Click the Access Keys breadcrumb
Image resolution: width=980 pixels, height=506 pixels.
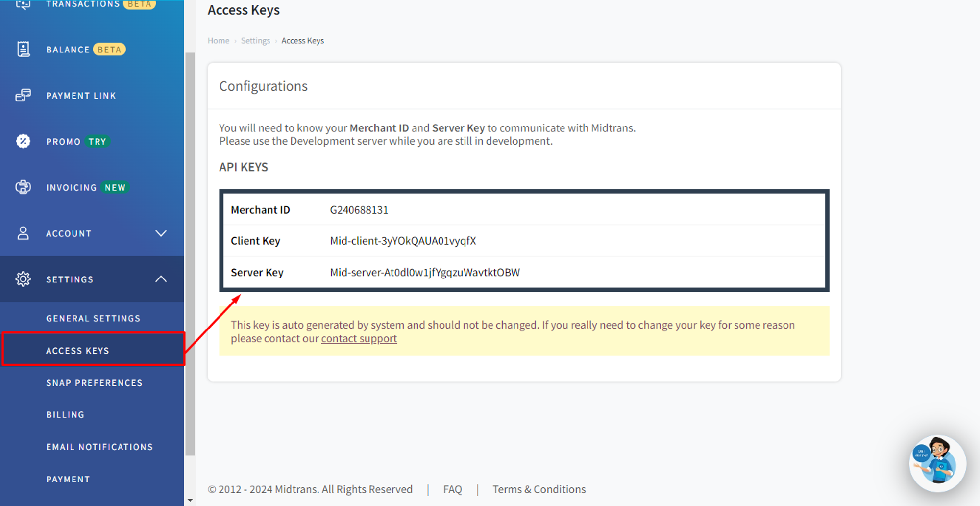302,41
